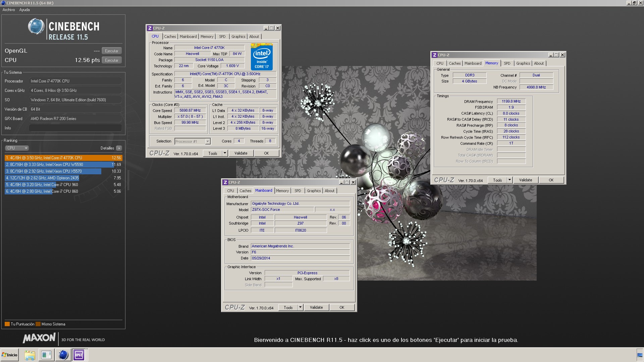Screen dimensions: 644x362
Task: Open Tools dropdown arrow in CPU tab window
Action: tap(225, 153)
